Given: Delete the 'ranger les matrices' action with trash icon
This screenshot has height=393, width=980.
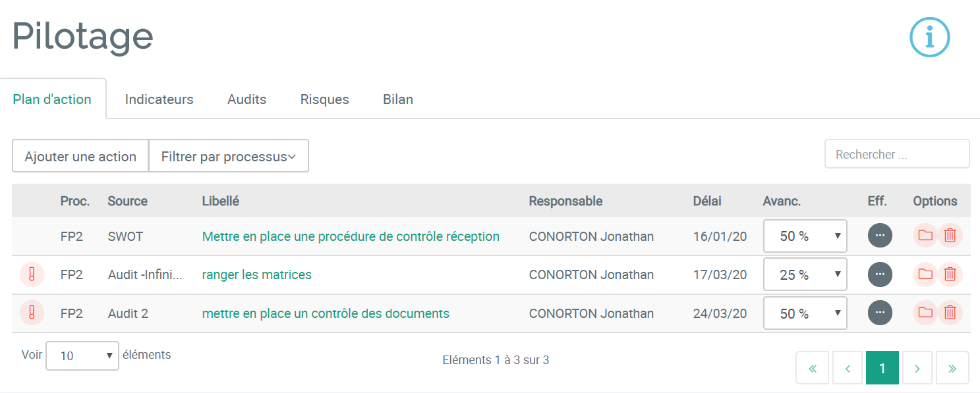Looking at the screenshot, I should [x=950, y=275].
